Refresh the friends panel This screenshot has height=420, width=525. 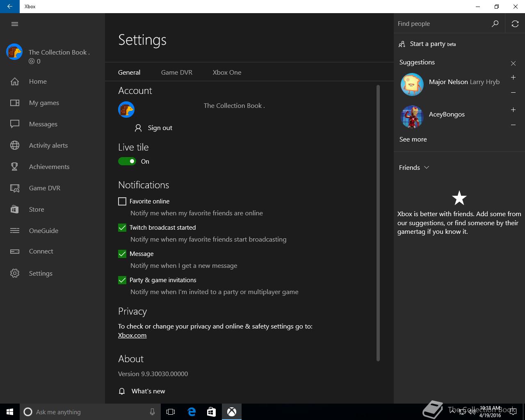tap(515, 24)
